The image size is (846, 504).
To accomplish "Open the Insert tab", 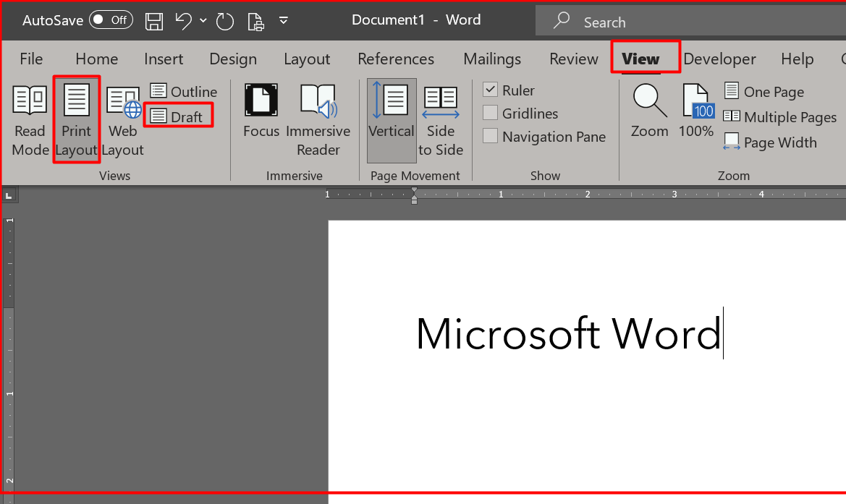I will coord(164,59).
